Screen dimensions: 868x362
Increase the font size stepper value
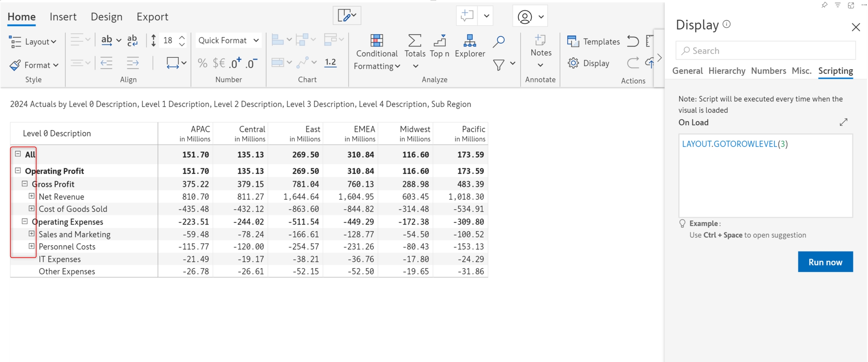coord(182,37)
